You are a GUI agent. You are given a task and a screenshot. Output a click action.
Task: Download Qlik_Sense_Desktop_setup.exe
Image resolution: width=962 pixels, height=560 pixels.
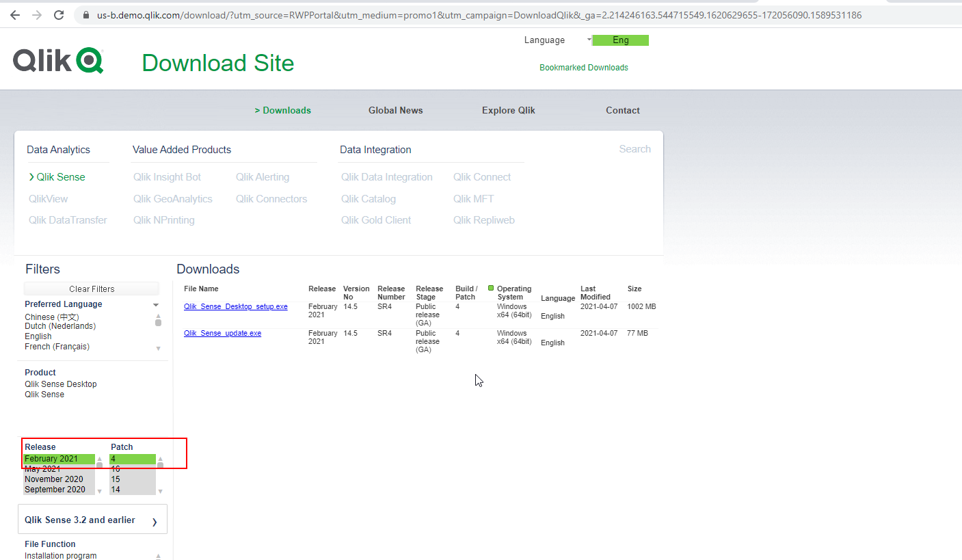(235, 306)
